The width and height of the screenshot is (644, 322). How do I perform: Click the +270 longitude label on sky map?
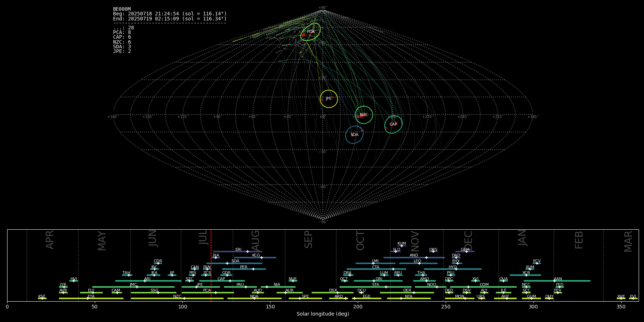(x=427, y=117)
